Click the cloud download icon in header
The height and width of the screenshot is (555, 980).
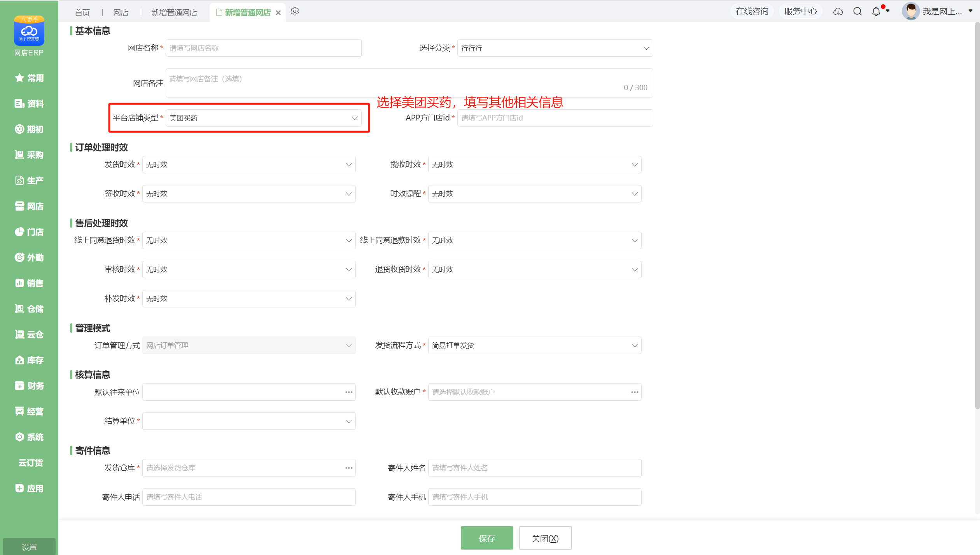pyautogui.click(x=838, y=12)
